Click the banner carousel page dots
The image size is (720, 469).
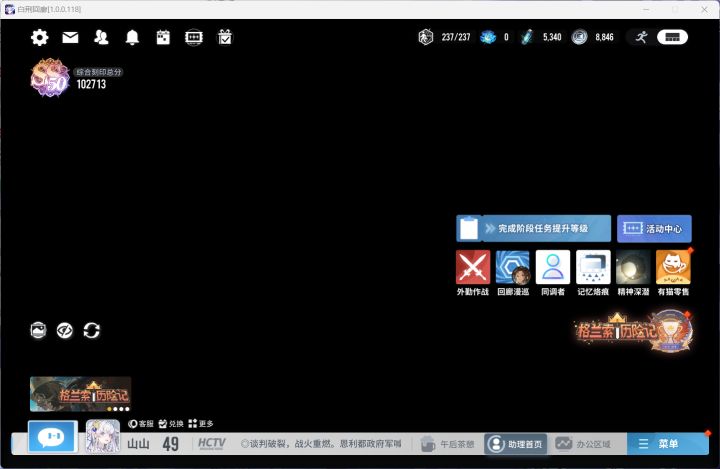118,409
